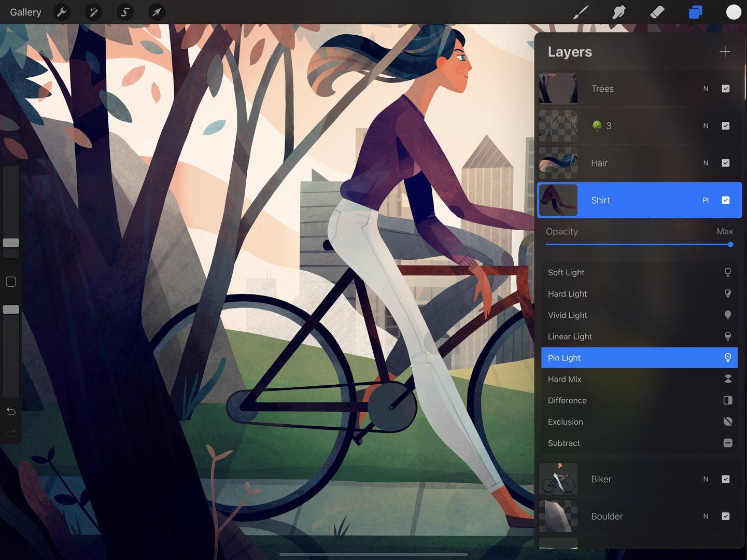Open the Adjustments magic wand menu
The width and height of the screenshot is (747, 560).
[94, 12]
